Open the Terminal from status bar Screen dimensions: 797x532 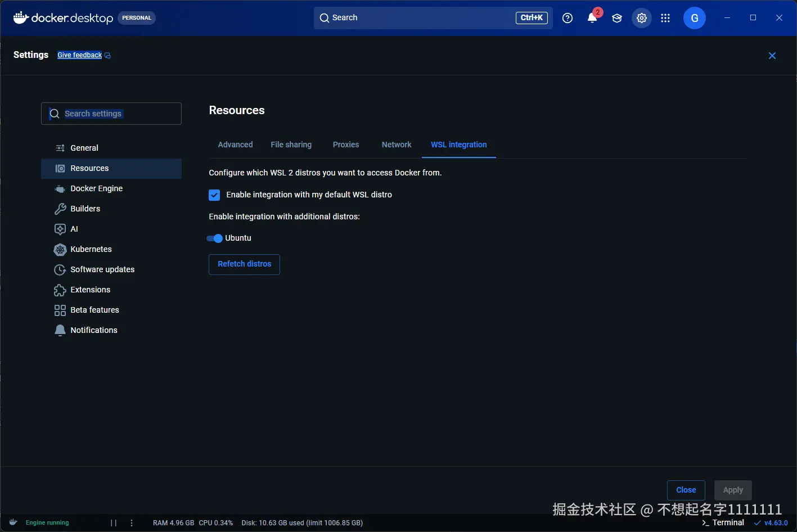tap(723, 523)
